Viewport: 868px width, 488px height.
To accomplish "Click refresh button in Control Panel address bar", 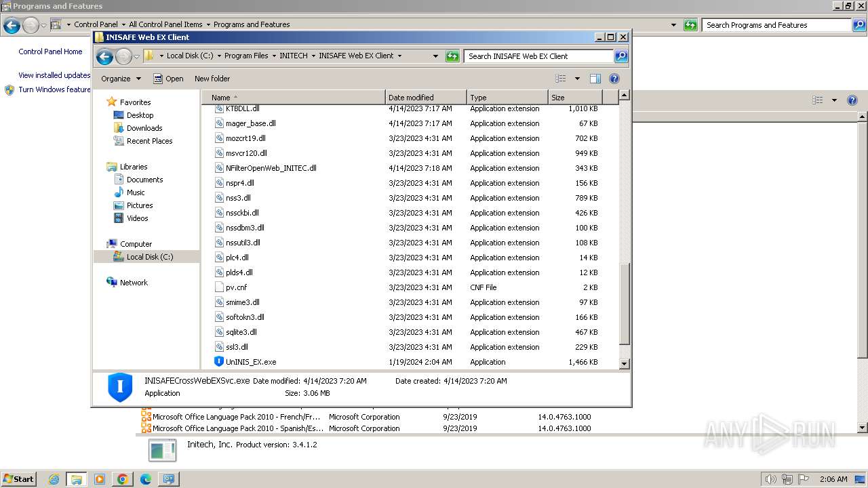I will [x=690, y=25].
